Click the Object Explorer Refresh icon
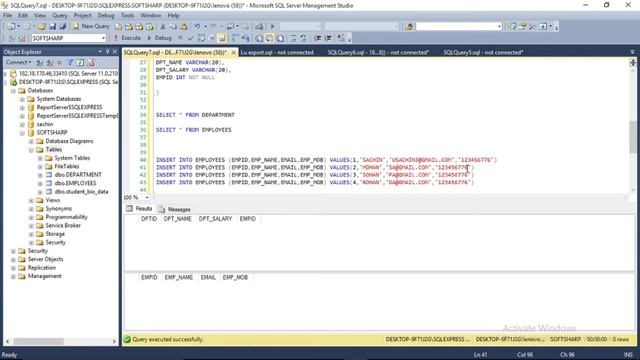This screenshot has height=360, width=640. [x=80, y=62]
